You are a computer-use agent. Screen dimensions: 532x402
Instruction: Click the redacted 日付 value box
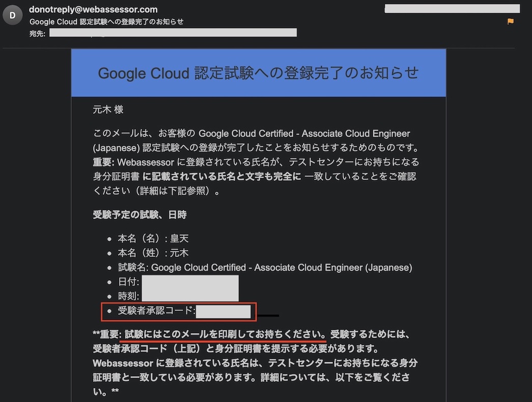tap(190, 282)
